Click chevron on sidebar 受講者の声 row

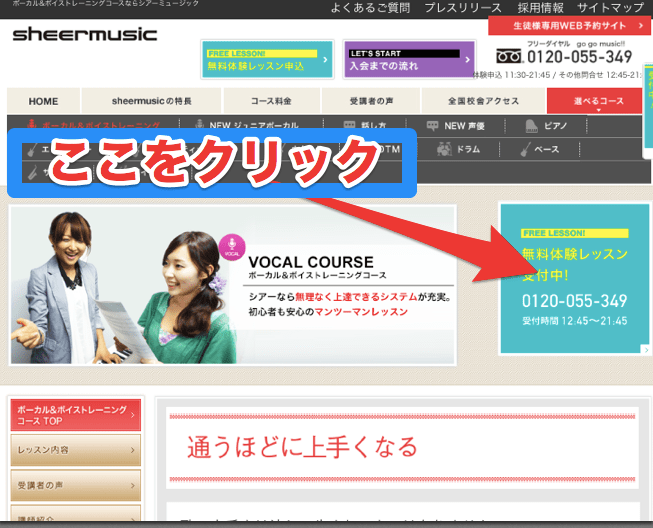(132, 486)
